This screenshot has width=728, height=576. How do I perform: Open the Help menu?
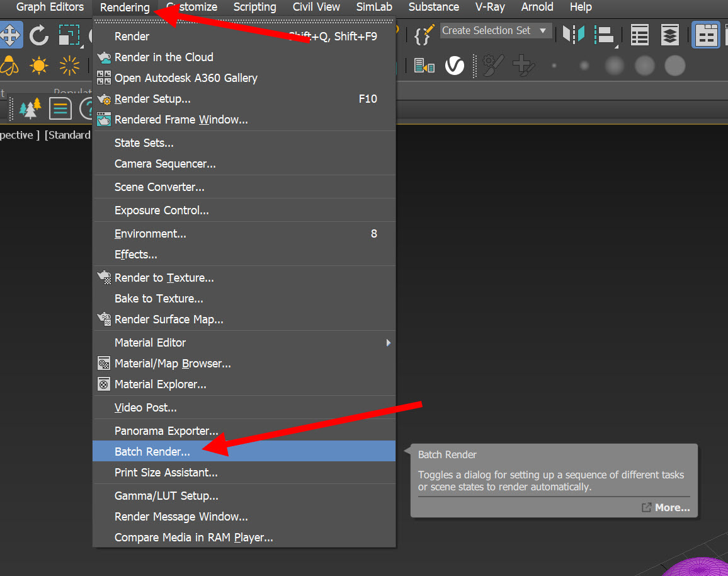click(581, 7)
